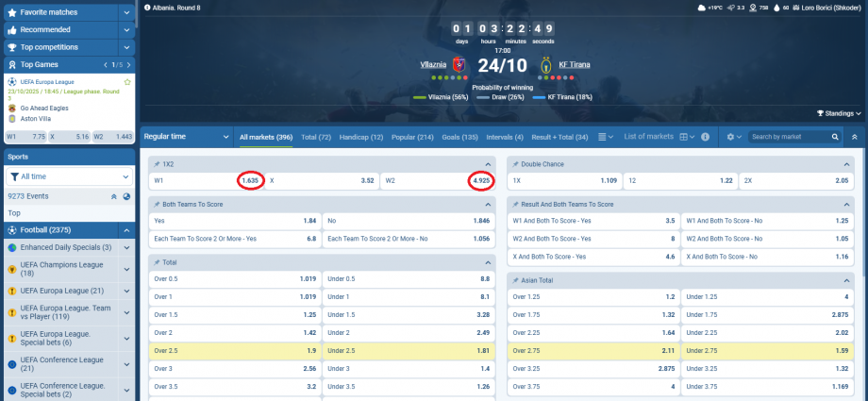The height and width of the screenshot is (401, 868).
Task: Pin the Both Teams To Score market
Action: (x=157, y=204)
